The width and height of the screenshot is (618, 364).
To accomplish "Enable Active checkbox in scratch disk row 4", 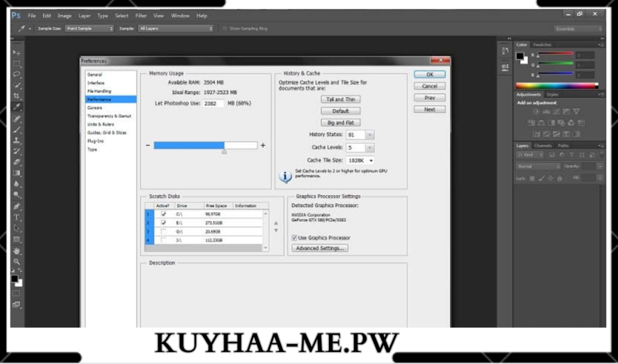I will pyautogui.click(x=164, y=240).
